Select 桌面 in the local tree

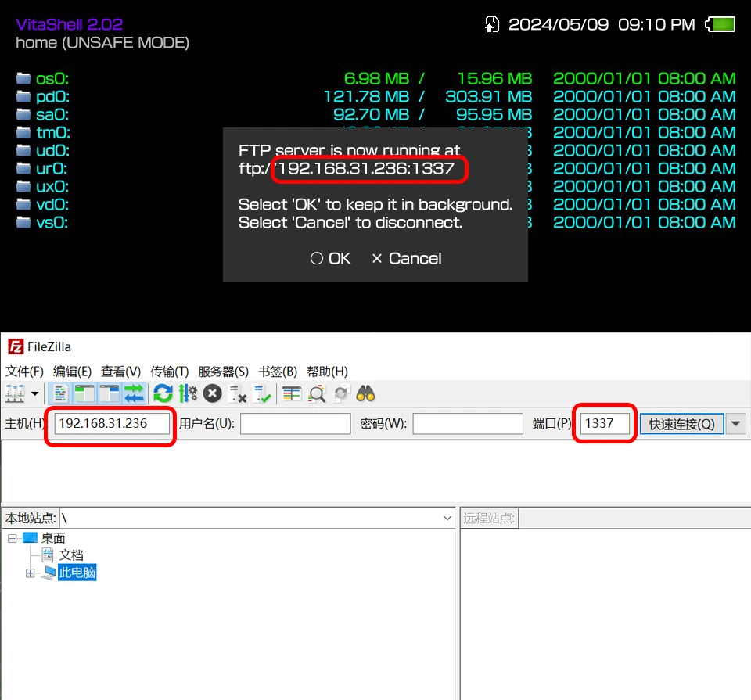52,538
